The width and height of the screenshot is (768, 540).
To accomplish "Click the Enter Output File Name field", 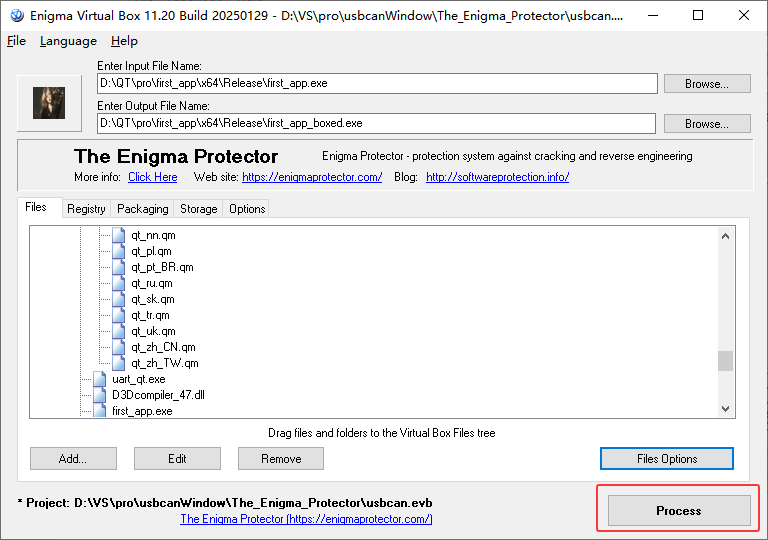I will point(376,123).
